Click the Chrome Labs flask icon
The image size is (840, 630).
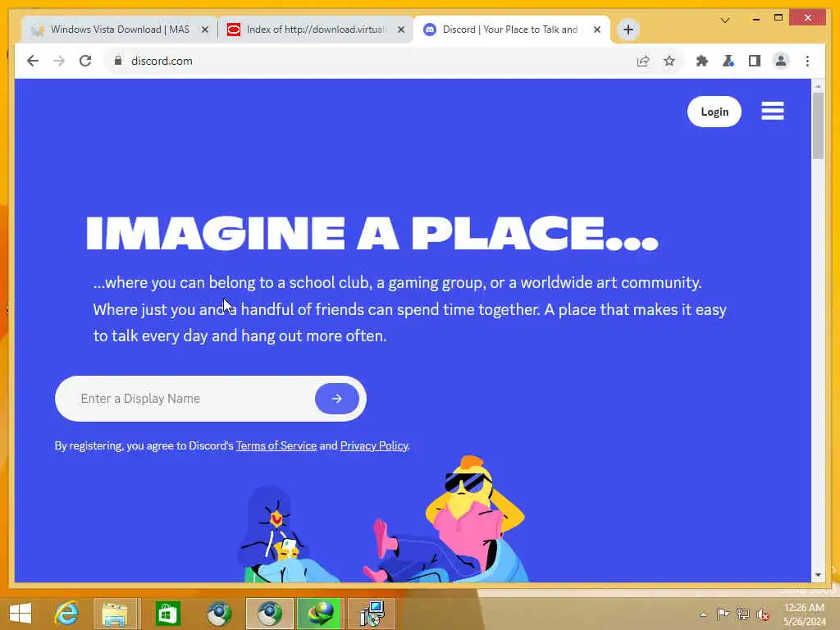pyautogui.click(x=728, y=61)
